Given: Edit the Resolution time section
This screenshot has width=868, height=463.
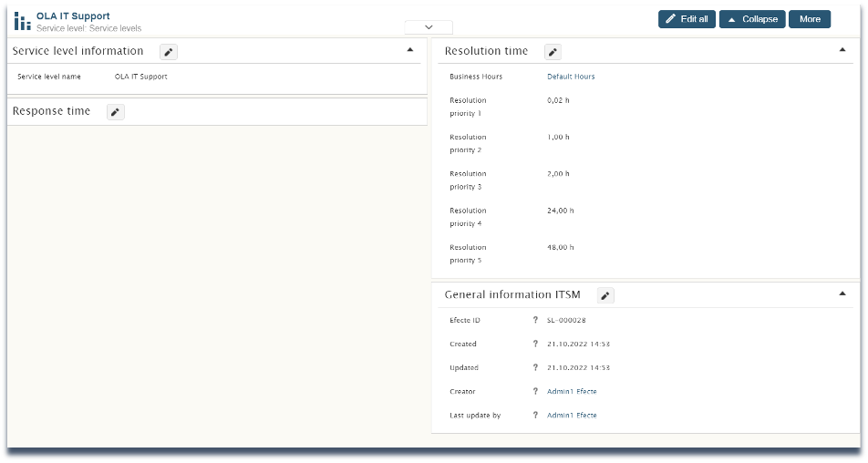Looking at the screenshot, I should tap(553, 52).
